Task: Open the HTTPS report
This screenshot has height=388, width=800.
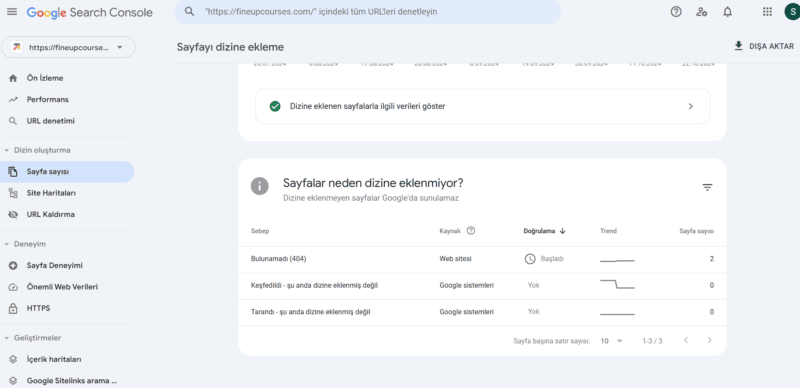Action: (38, 308)
